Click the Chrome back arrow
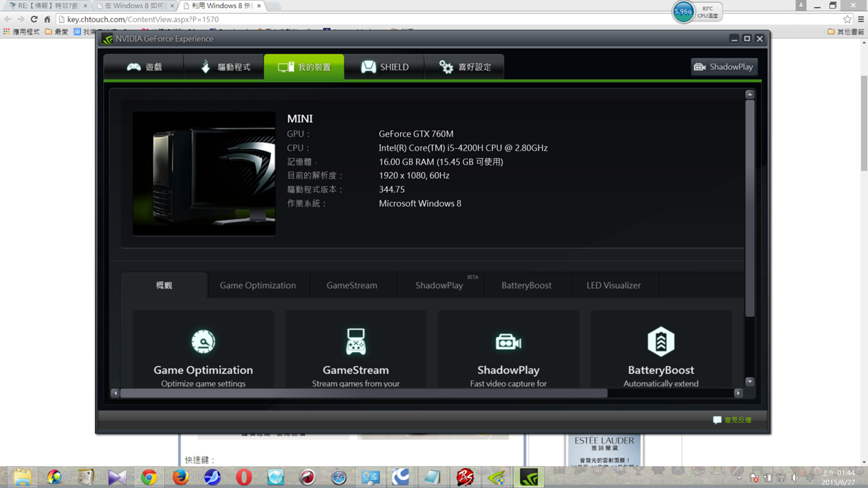Viewport: 868px width, 488px height. 8,19
